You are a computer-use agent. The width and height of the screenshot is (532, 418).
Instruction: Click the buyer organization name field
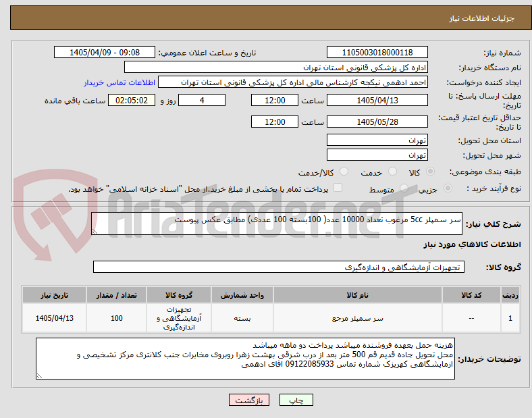pos(276,67)
